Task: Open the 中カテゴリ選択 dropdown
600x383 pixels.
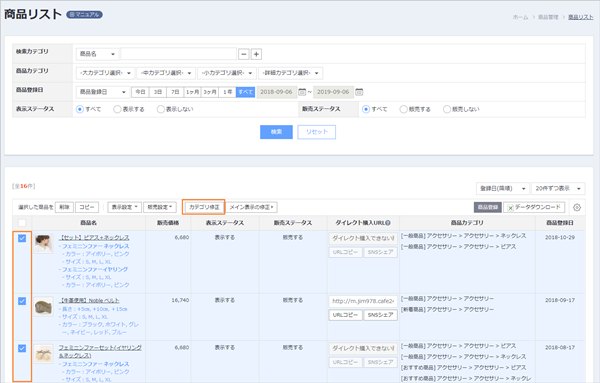Action: [166, 73]
